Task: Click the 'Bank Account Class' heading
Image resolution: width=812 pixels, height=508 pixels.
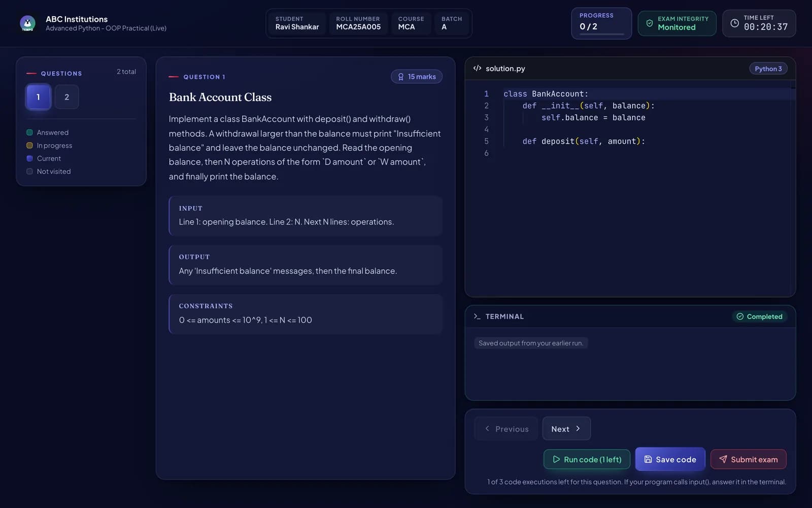Action: [220, 97]
